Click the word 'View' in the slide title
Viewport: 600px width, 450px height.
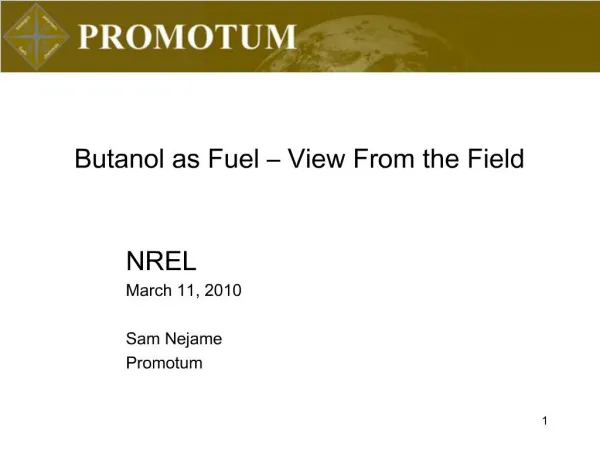pyautogui.click(x=316, y=158)
